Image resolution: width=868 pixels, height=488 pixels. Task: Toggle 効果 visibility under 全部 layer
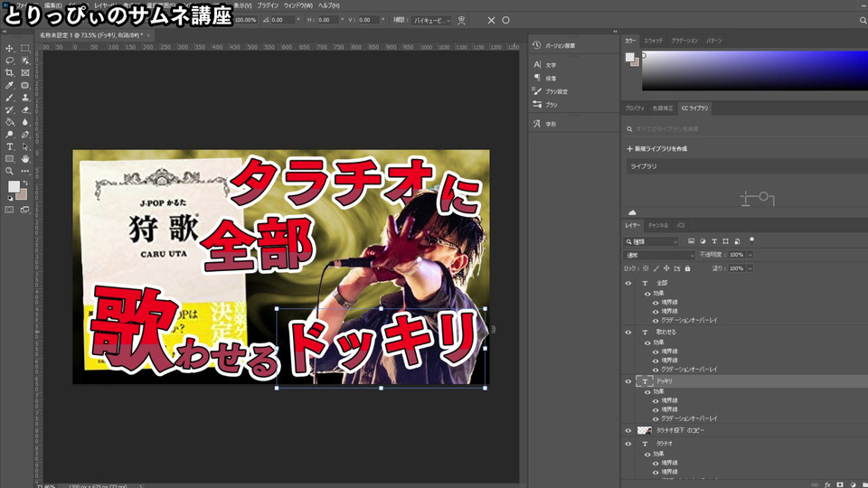pyautogui.click(x=647, y=293)
